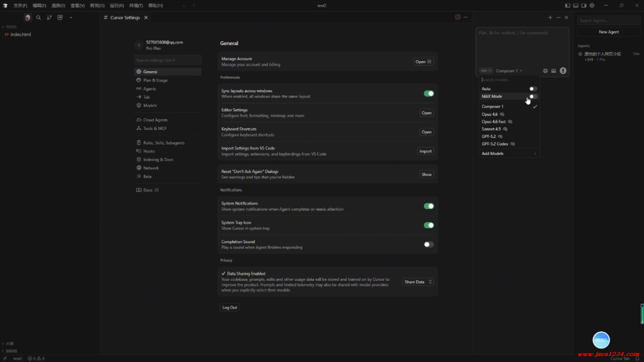
Task: Open the extensions icon in the sidebar
Action: coord(60,17)
